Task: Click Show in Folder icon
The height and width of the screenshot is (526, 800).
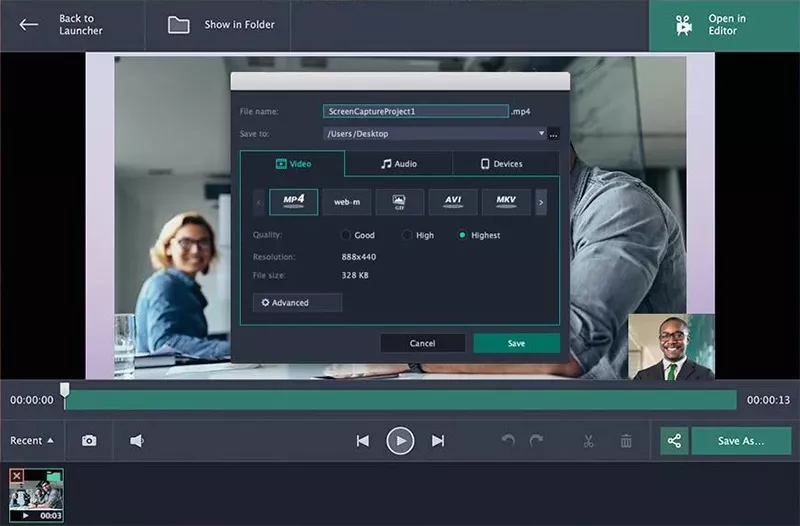Action: click(x=179, y=24)
